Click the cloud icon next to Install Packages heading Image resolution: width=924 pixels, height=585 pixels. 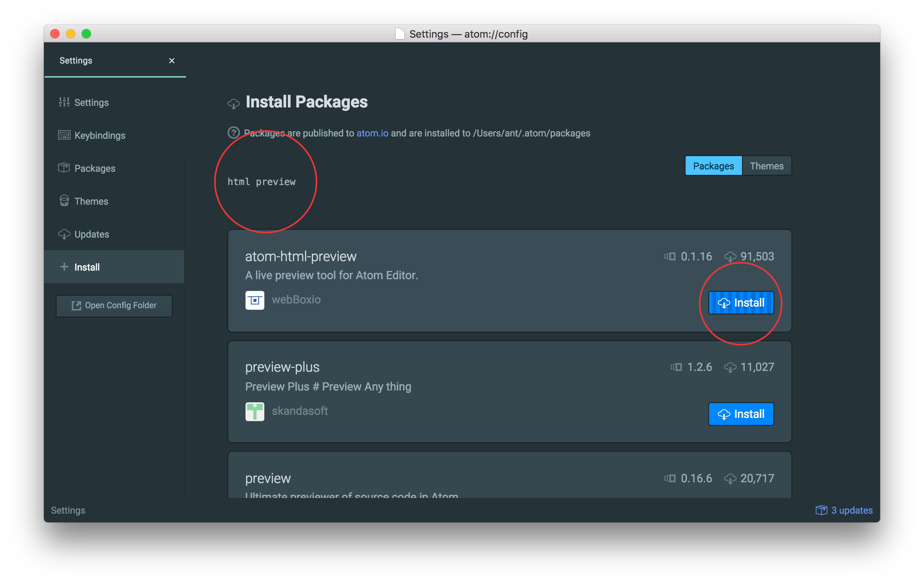pos(234,104)
